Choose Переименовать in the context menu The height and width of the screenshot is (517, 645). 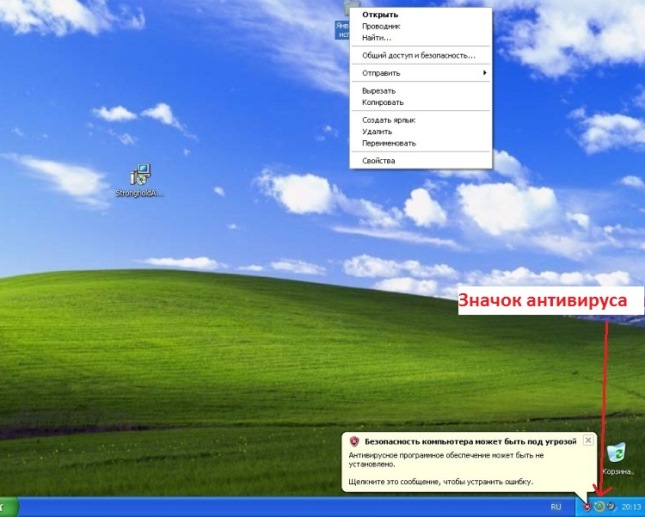(420, 143)
